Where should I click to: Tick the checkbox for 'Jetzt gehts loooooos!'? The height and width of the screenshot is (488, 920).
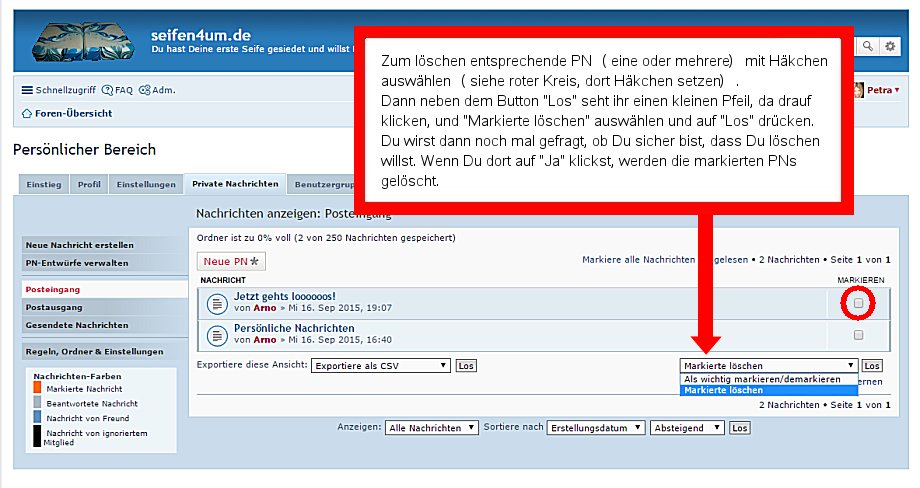(858, 303)
